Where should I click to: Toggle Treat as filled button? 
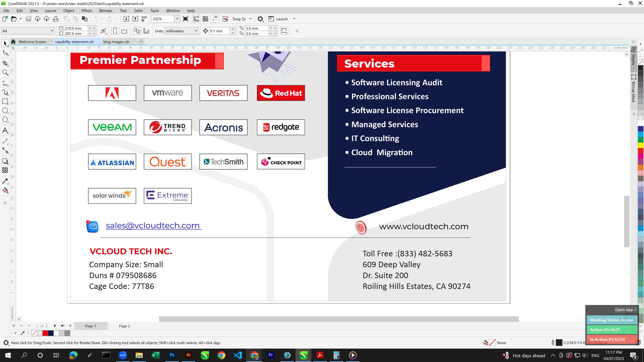tap(284, 31)
